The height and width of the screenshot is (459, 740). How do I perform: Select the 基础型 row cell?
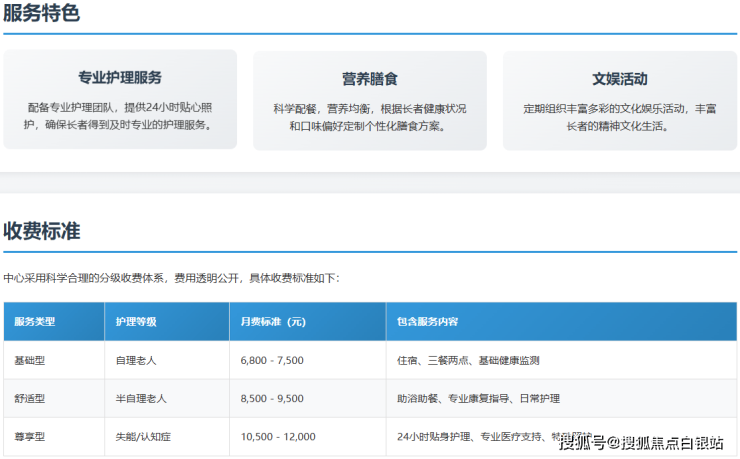30,360
